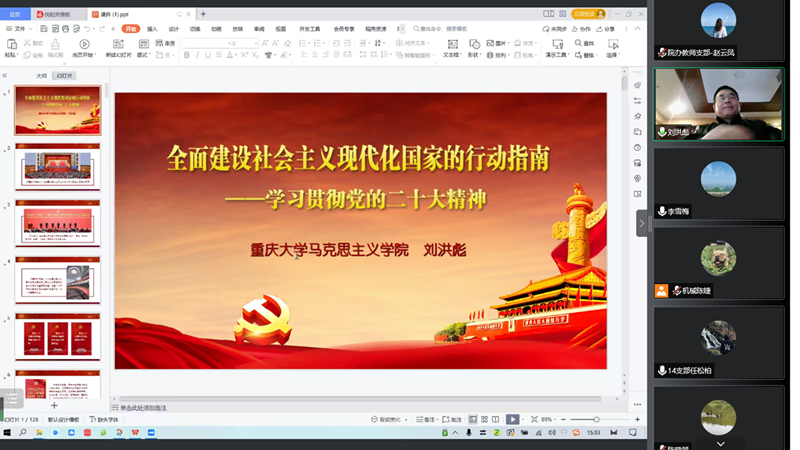Open the notification center in the taskbar
The height and width of the screenshot is (450, 800).
[x=633, y=433]
